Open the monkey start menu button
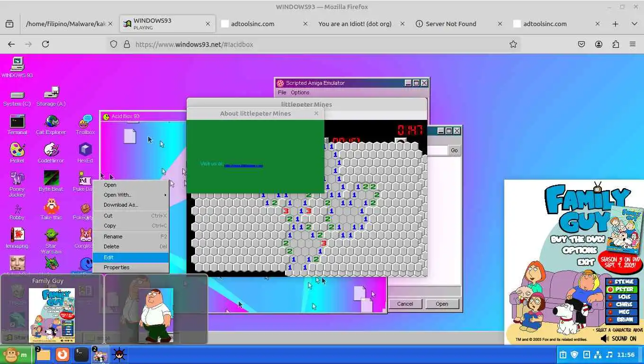The image size is (644, 364). pos(16,355)
